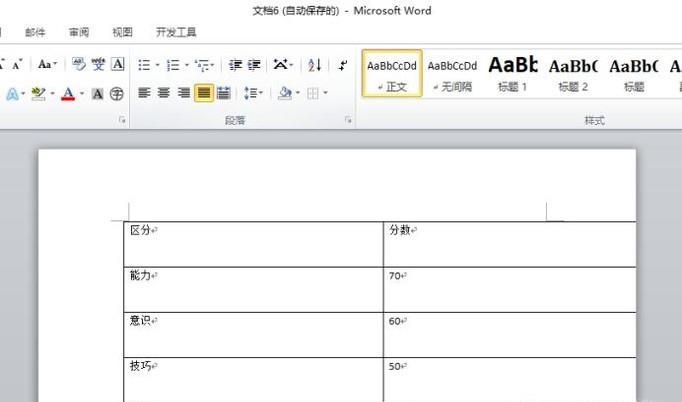Image resolution: width=682 pixels, height=402 pixels.
Task: Toggle Character Shading gray A icon
Action: [x=97, y=94]
